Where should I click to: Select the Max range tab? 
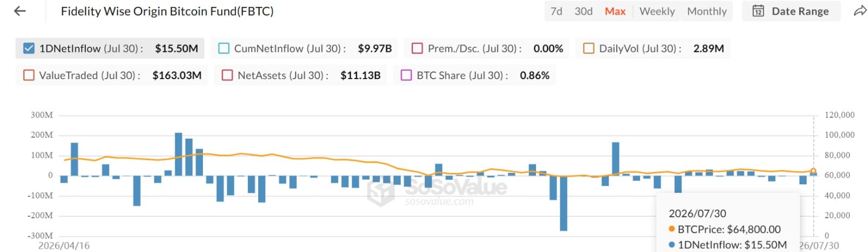(615, 11)
